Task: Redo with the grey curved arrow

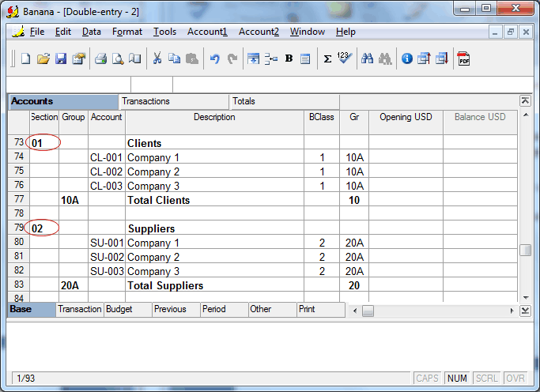Action: pos(232,58)
